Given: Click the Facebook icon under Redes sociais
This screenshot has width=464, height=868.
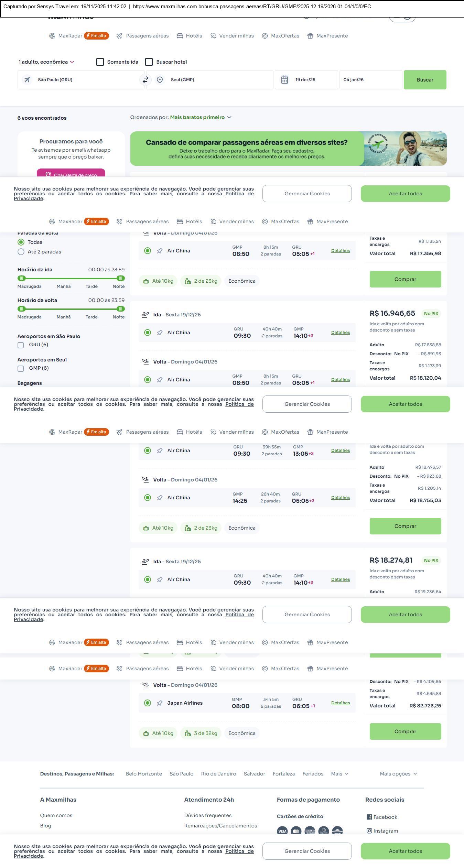Looking at the screenshot, I should 369,817.
